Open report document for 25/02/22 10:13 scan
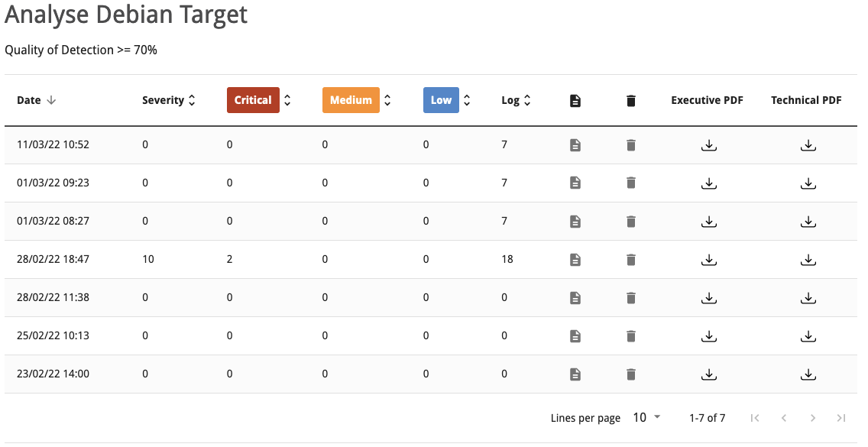Image resolution: width=868 pixels, height=447 pixels. 575,336
